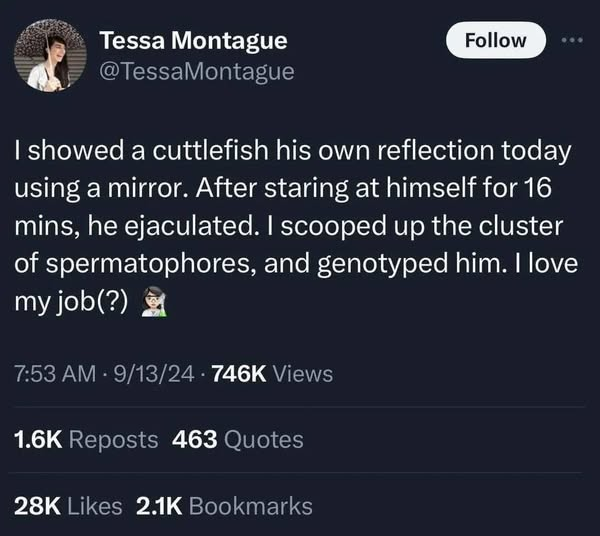The width and height of the screenshot is (600, 536).
Task: Click the @TessaMontague handle
Action: coord(196,71)
